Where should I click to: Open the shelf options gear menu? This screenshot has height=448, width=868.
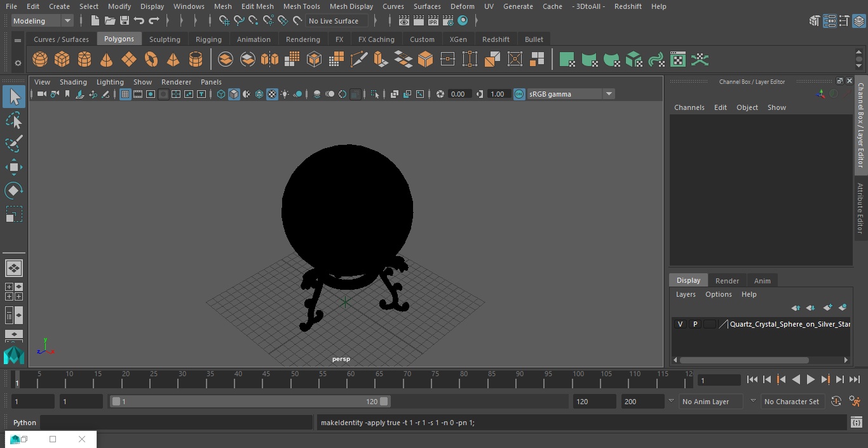pyautogui.click(x=18, y=63)
